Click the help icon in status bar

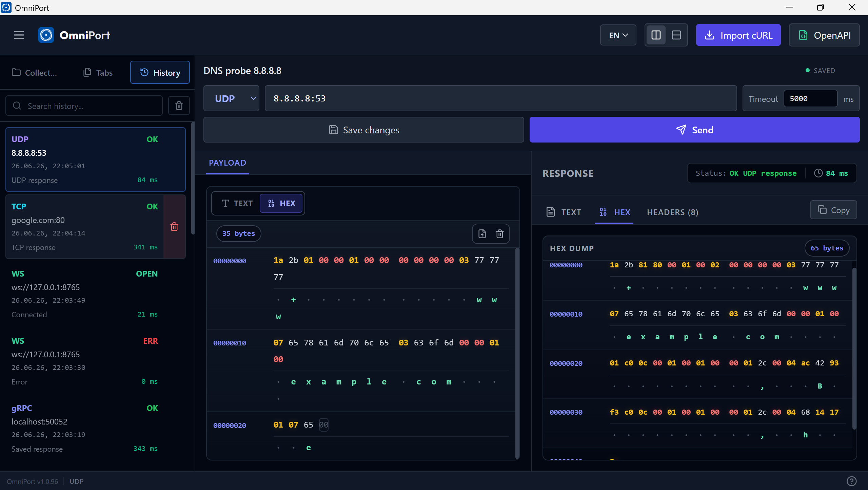[x=851, y=481]
